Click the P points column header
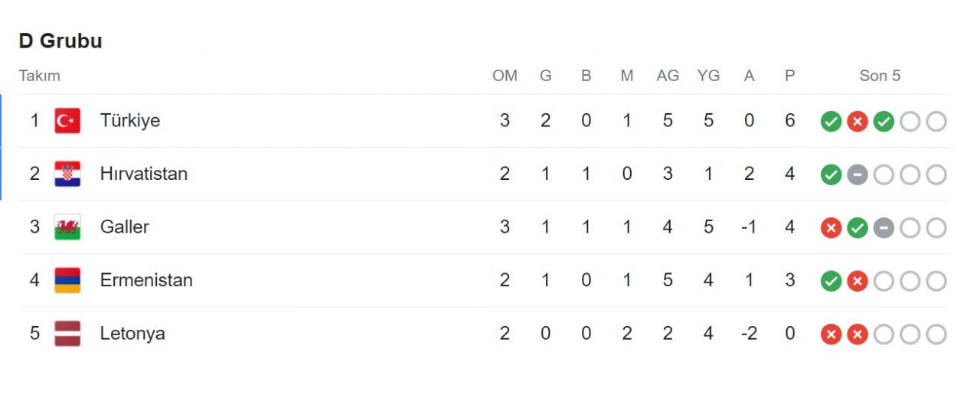This screenshot has height=398, width=980. (789, 76)
